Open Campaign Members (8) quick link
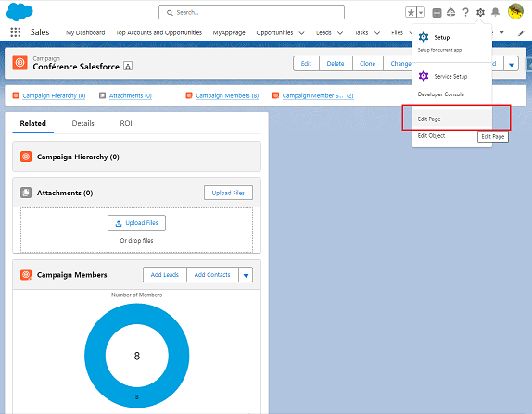The width and height of the screenshot is (532, 414). tap(227, 95)
